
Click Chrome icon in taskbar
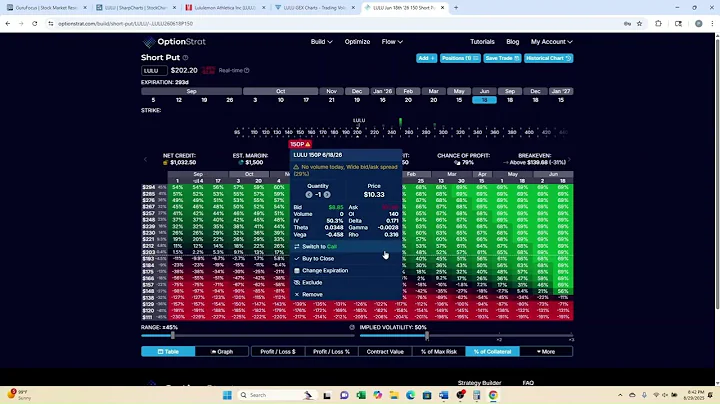493,395
